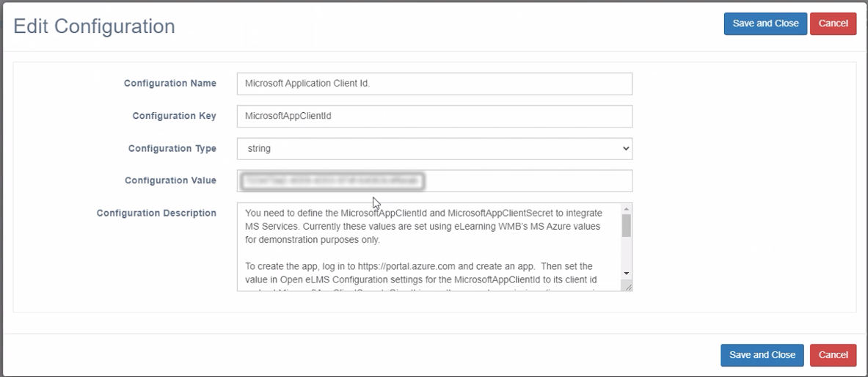This screenshot has width=868, height=377.
Task: Click the description text area resize handle
Action: [x=627, y=285]
